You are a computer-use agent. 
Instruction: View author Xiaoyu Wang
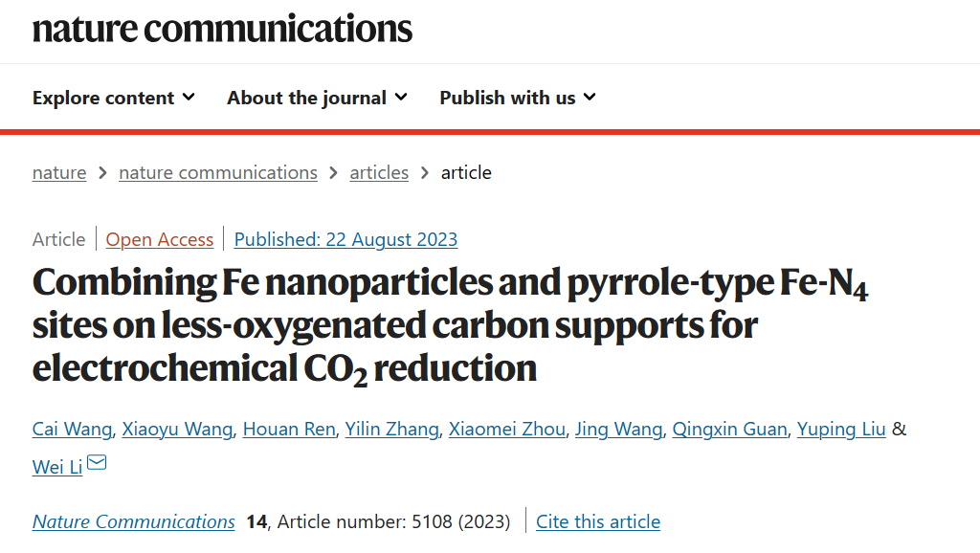177,430
